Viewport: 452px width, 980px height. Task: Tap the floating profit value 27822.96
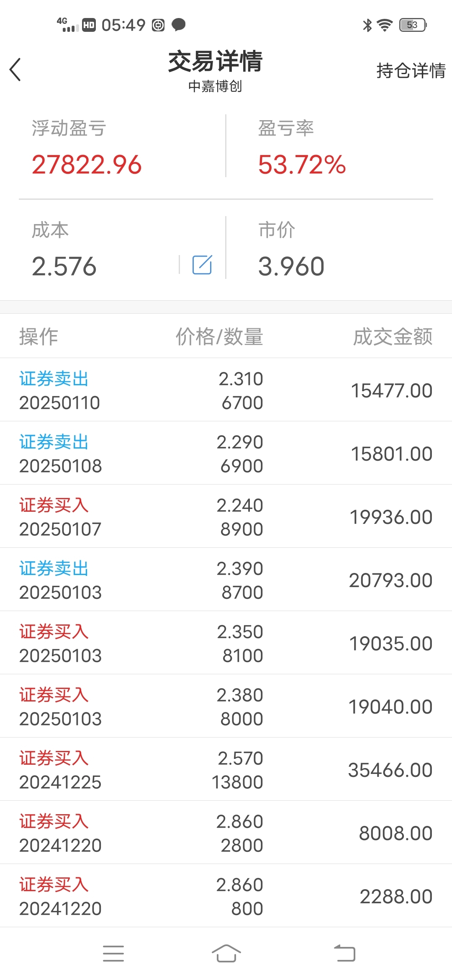pos(87,164)
